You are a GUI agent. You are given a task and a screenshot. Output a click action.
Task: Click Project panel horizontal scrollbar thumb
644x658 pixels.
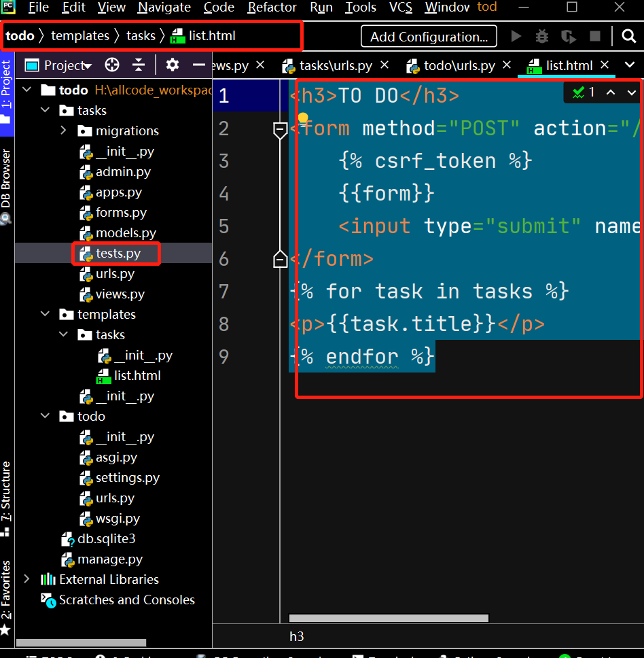tap(81, 642)
